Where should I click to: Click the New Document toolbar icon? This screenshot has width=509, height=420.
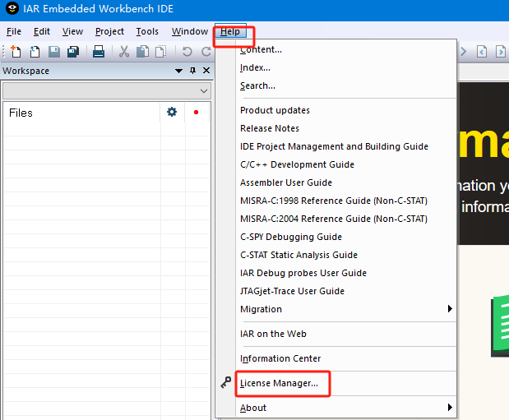(x=16, y=52)
